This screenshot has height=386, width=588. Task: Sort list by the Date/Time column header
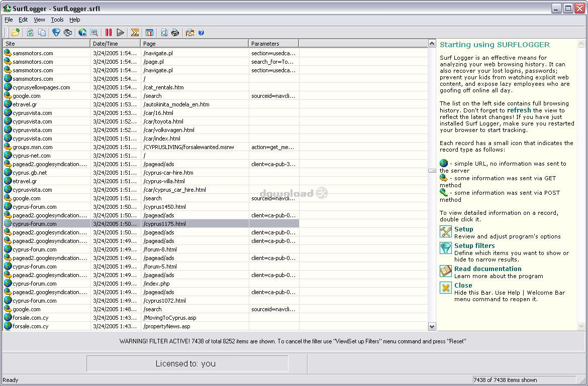click(x=115, y=44)
